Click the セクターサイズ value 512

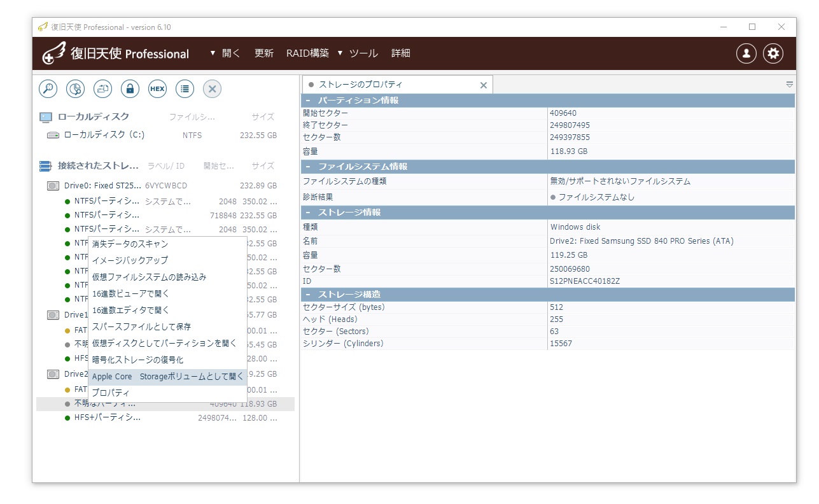pyautogui.click(x=556, y=307)
